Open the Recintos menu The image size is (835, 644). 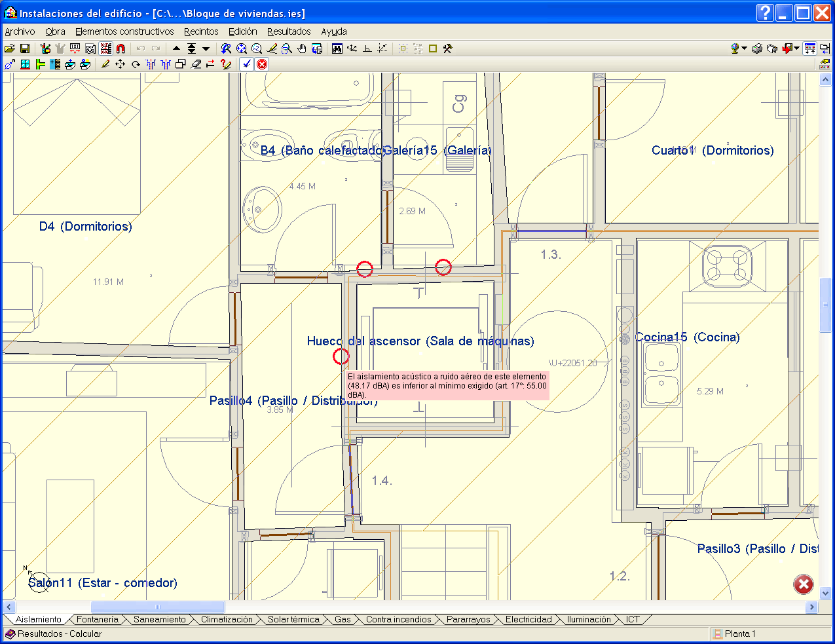(201, 31)
